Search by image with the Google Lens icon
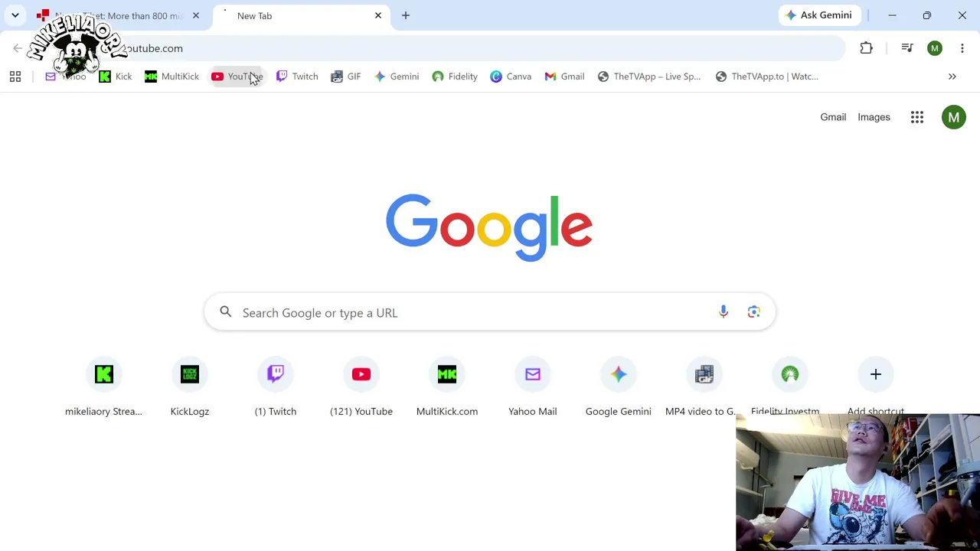 click(754, 312)
